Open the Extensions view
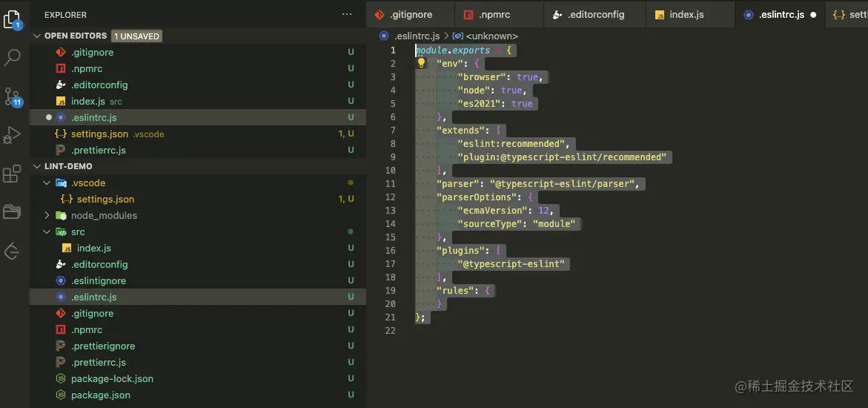This screenshot has height=408, width=868. (12, 174)
